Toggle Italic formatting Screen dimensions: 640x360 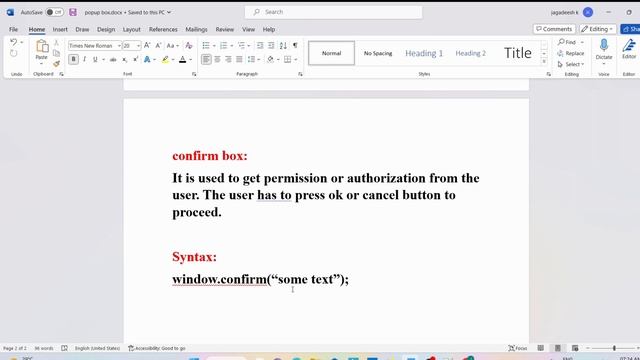click(84, 60)
